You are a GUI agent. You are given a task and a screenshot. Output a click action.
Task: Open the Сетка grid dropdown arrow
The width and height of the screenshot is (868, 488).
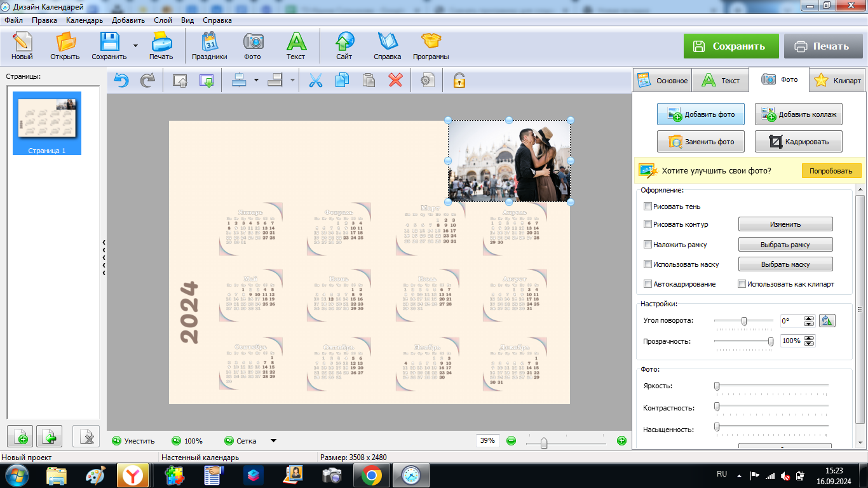coord(273,441)
